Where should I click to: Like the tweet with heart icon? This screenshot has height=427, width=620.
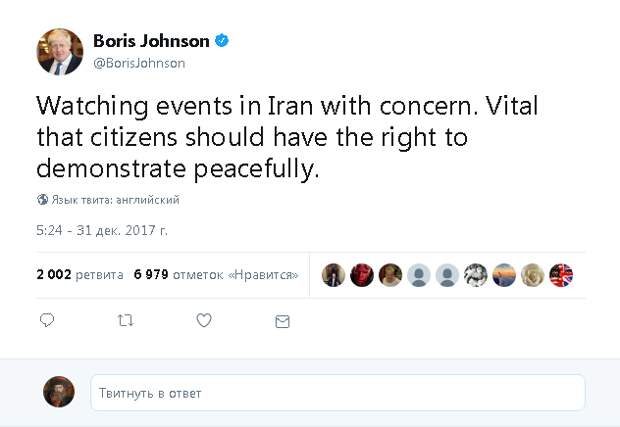click(204, 320)
